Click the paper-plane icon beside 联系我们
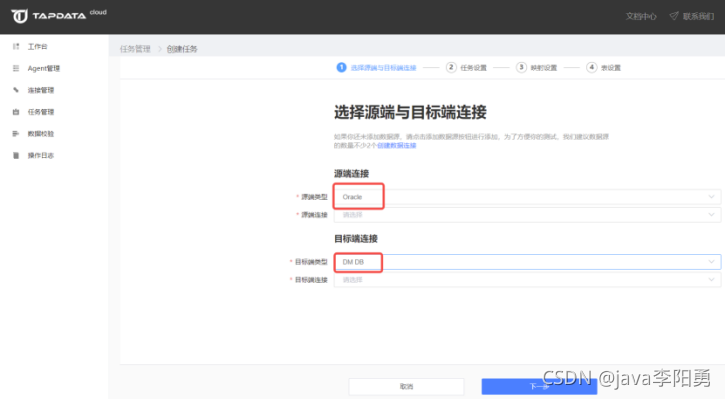 tap(674, 16)
